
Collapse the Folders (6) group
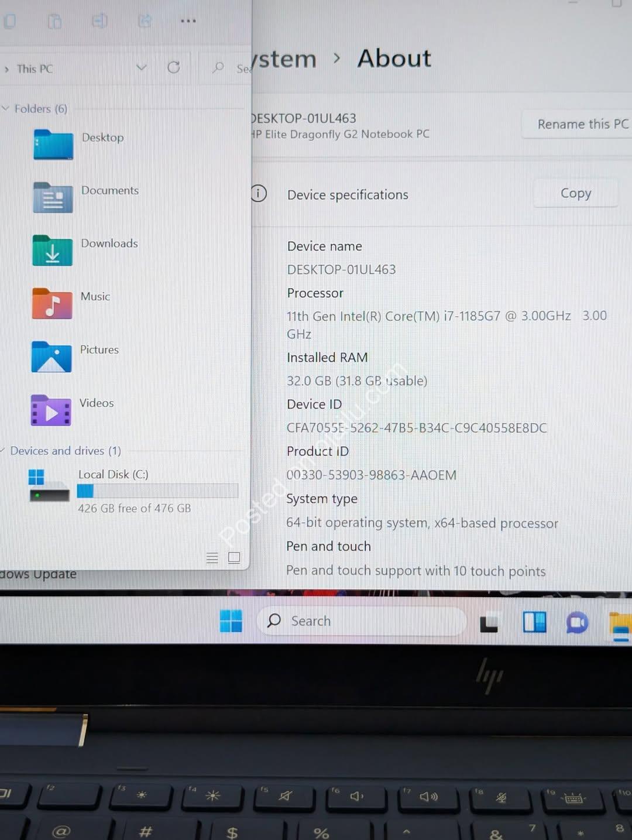coord(5,108)
